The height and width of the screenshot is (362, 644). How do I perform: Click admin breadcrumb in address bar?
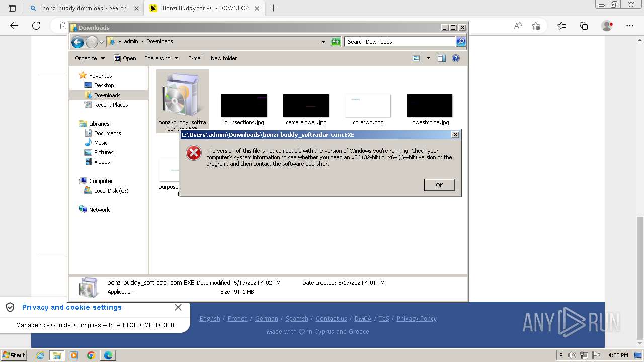pos(131,42)
